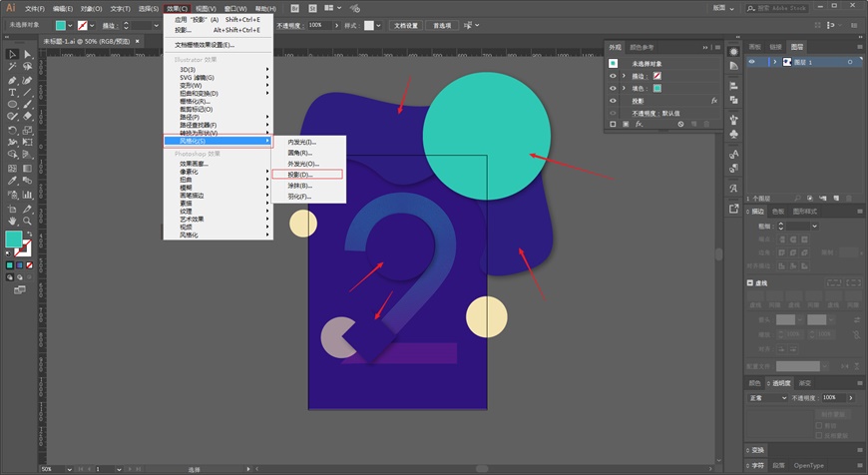
Task: Click target circle for 图层 1
Action: coord(850,62)
